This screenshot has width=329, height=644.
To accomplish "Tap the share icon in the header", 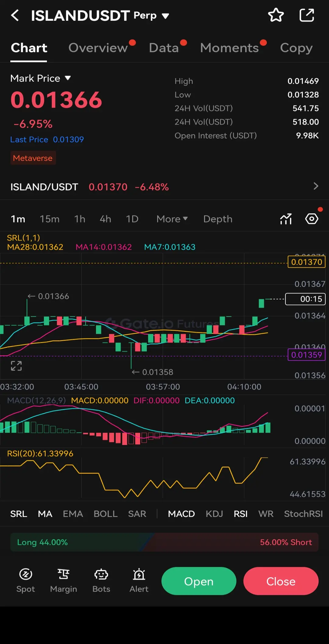I will (x=307, y=15).
